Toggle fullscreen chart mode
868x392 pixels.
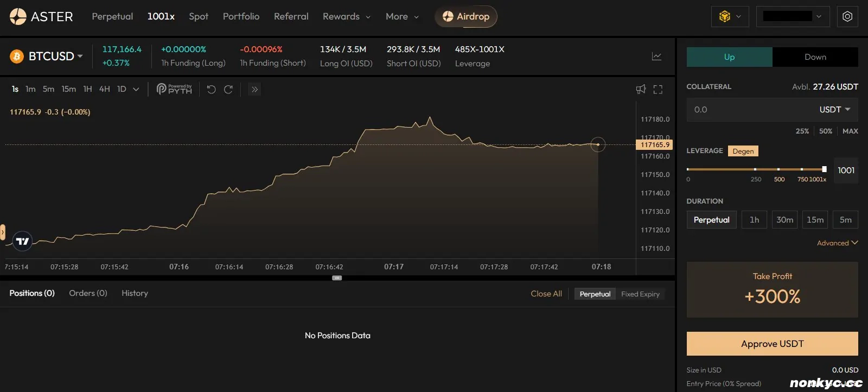click(x=658, y=90)
